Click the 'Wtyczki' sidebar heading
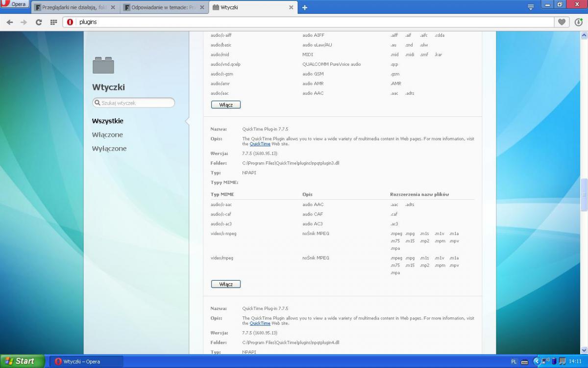The height and width of the screenshot is (368, 588). tap(108, 87)
